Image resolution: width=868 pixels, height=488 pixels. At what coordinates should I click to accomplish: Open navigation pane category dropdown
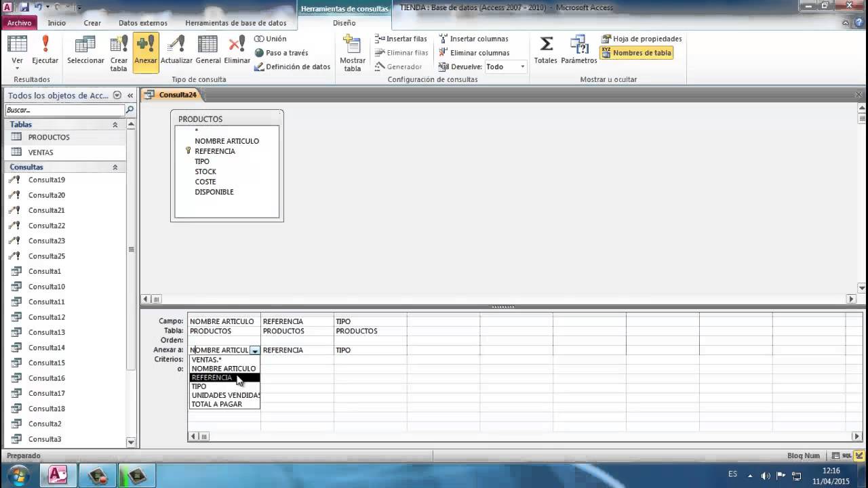pos(117,96)
